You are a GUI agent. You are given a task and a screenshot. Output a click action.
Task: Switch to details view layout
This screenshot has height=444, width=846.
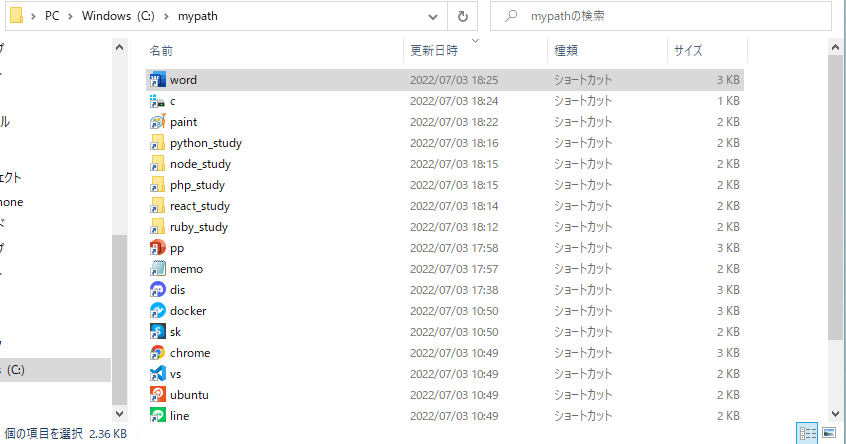807,433
